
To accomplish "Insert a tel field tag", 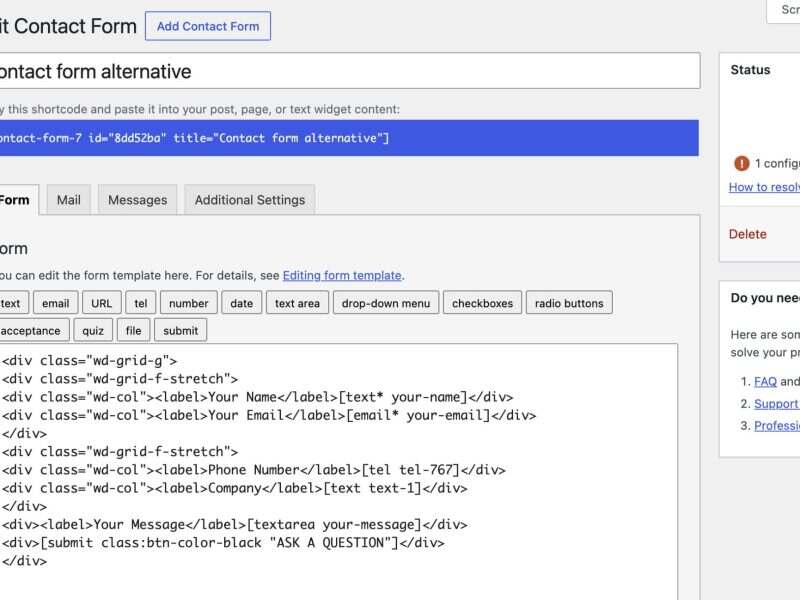I will click(x=141, y=303).
